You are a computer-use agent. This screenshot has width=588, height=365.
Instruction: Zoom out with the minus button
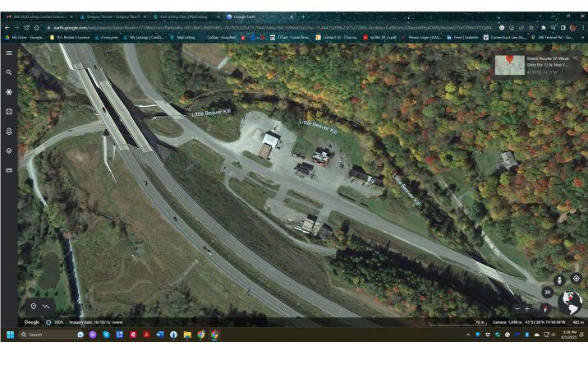click(516, 308)
